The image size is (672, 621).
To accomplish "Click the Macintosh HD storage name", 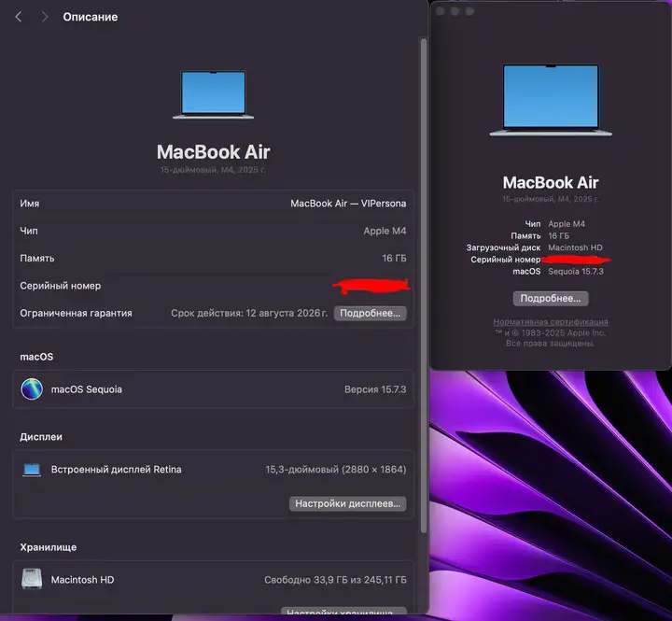I will click(83, 580).
